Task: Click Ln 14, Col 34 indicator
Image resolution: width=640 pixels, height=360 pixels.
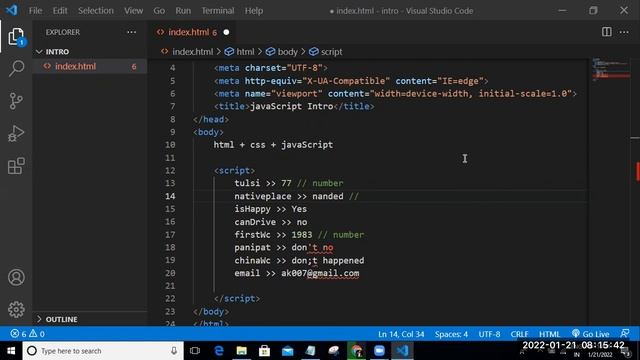Action: 401,334
